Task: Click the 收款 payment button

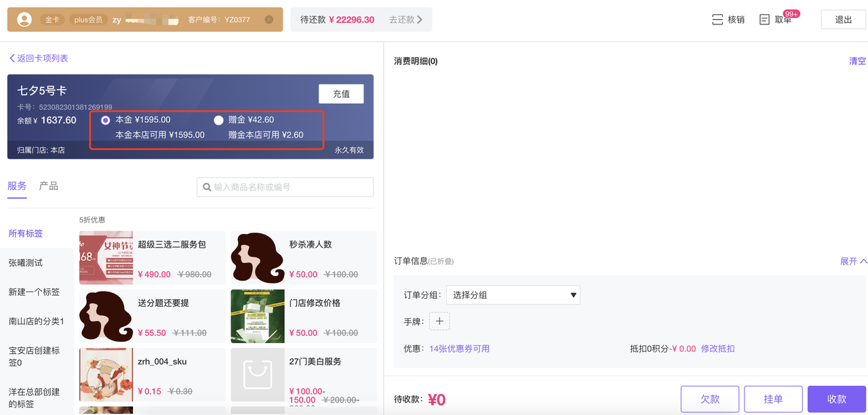Action: tap(837, 399)
